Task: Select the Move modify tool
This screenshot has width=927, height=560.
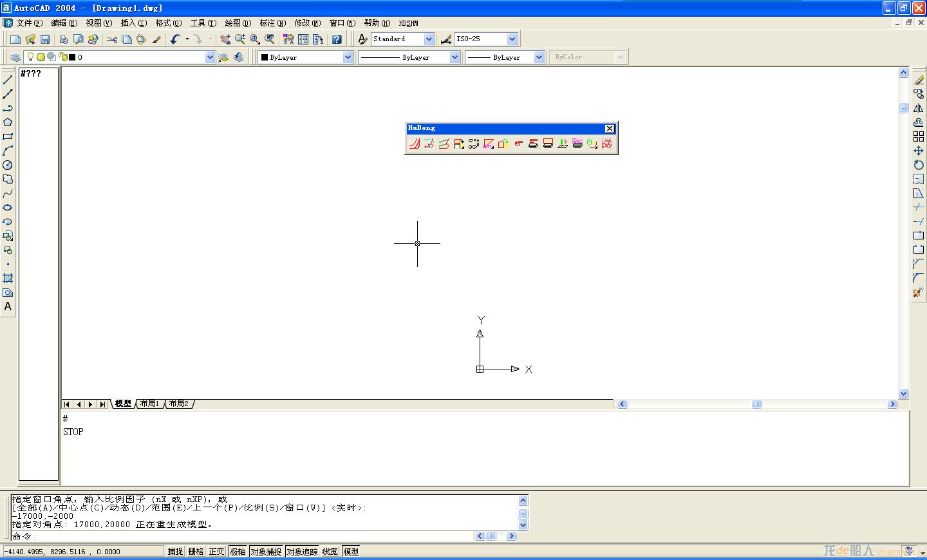Action: pos(919,151)
